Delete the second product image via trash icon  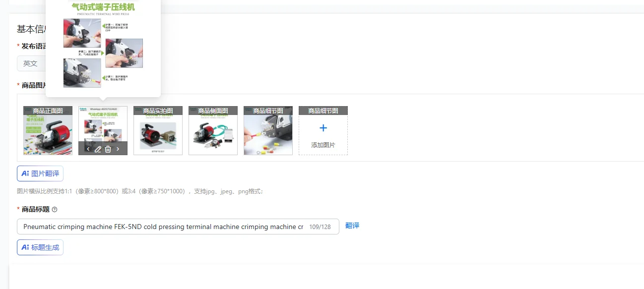click(108, 149)
